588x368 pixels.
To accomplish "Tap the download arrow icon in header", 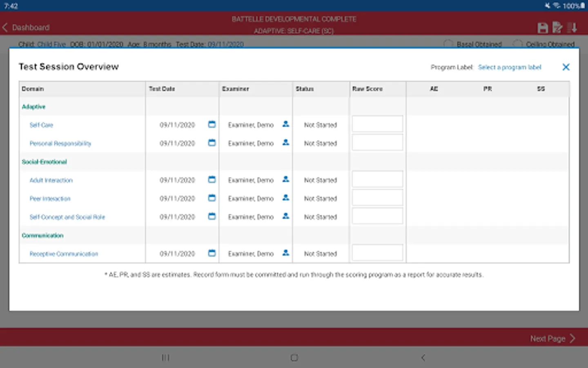I will 572,27.
